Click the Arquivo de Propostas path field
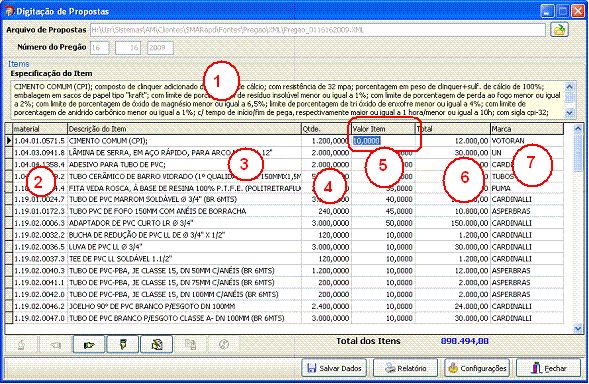Image resolution: width=589 pixels, height=384 pixels. 318,30
